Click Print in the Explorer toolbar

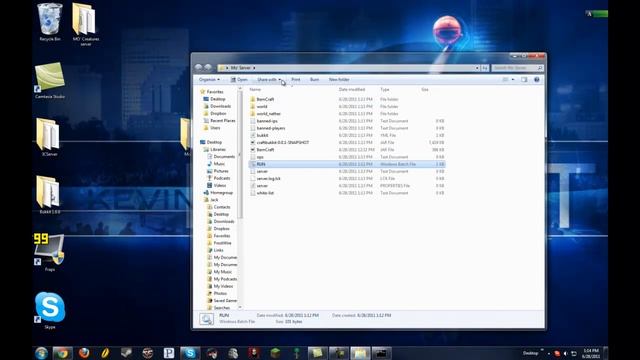pos(296,80)
